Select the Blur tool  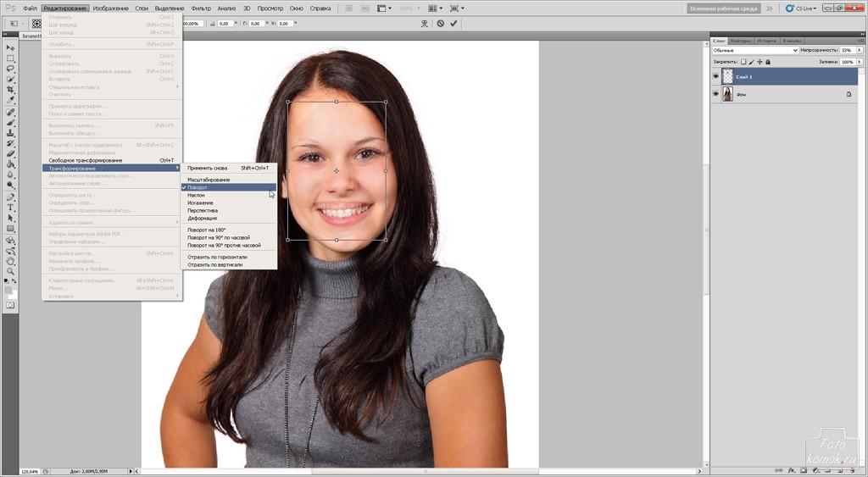pyautogui.click(x=10, y=175)
